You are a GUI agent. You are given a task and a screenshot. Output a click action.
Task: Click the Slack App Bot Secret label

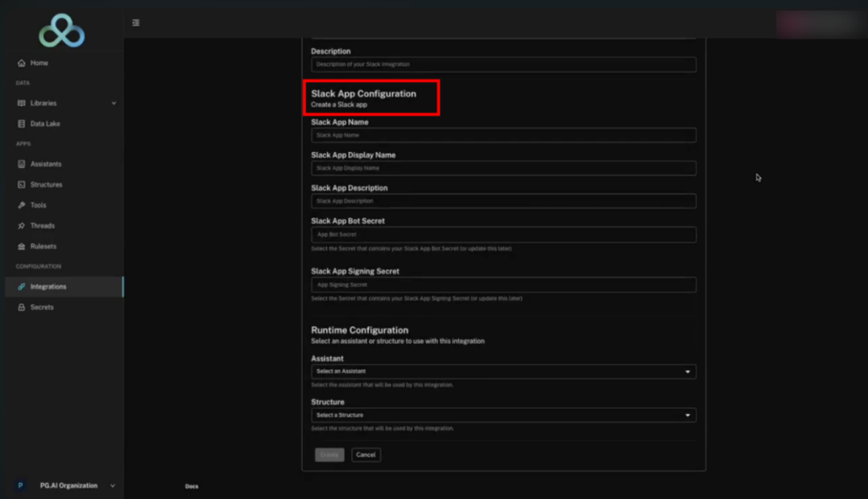[x=348, y=221]
